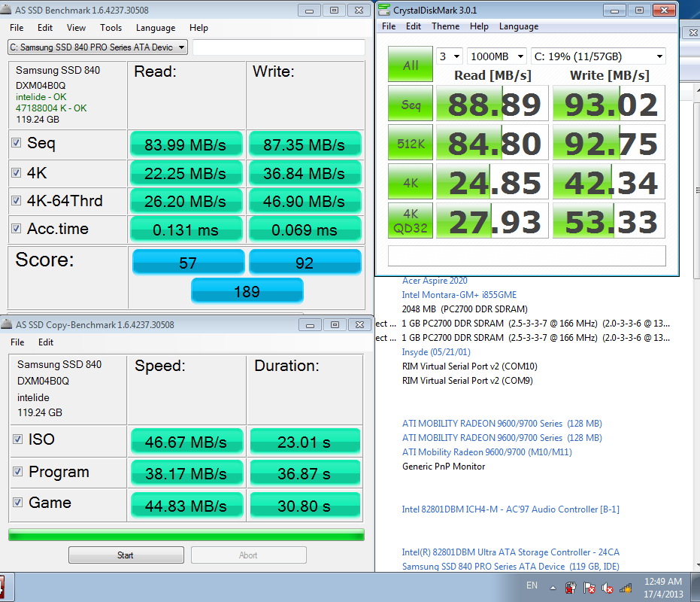The image size is (700, 602).
Task: Open the Samsung SSD 840 PRO drive dropdown
Action: [97, 47]
